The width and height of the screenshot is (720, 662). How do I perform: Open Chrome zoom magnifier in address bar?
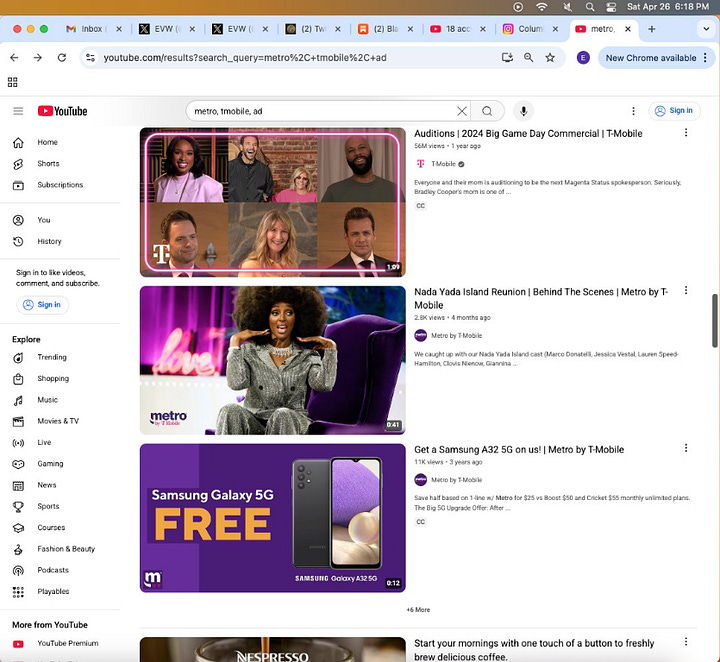tap(529, 57)
